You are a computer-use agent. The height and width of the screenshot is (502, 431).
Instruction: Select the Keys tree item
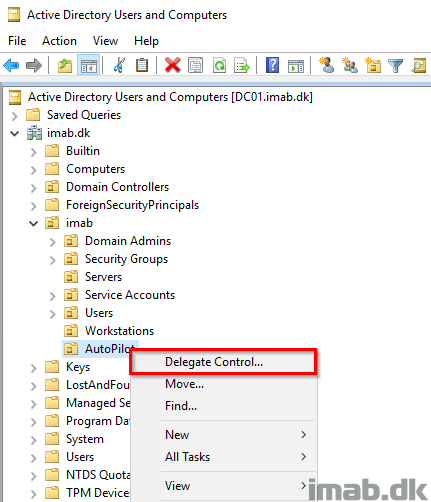78,367
